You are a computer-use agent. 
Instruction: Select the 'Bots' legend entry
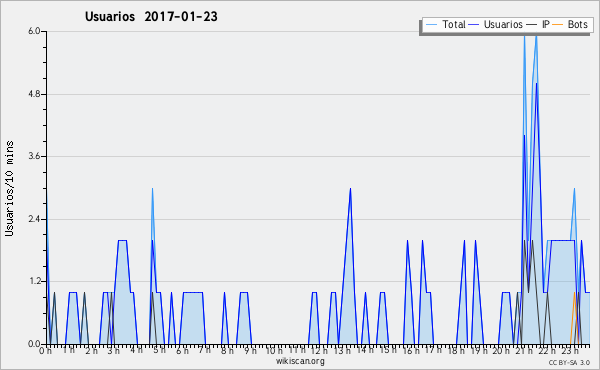point(577,24)
